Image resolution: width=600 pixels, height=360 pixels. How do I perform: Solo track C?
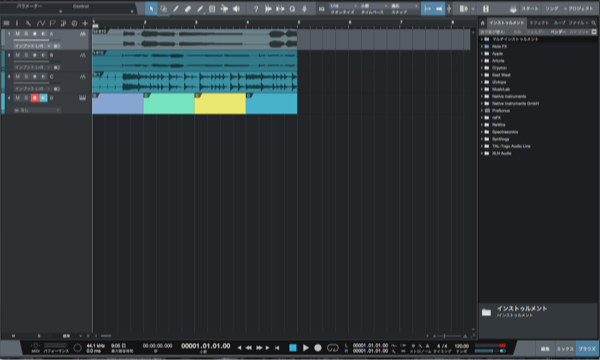[x=26, y=77]
